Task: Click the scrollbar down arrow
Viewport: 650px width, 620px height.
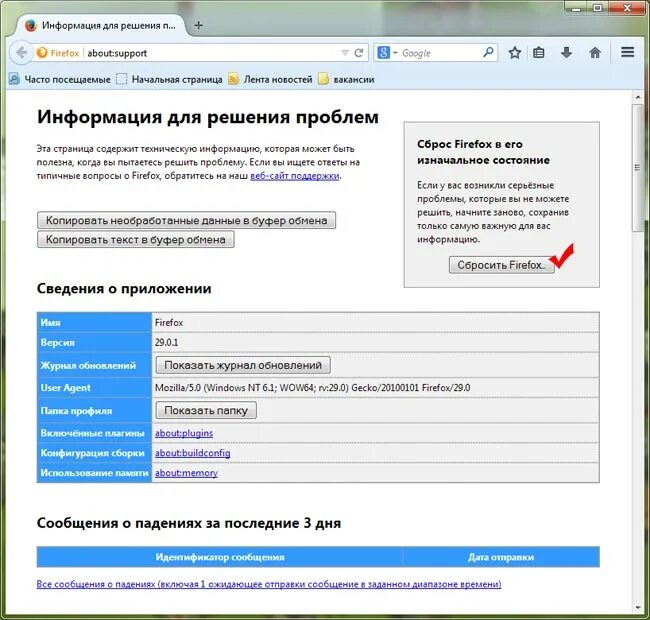Action: point(638,608)
